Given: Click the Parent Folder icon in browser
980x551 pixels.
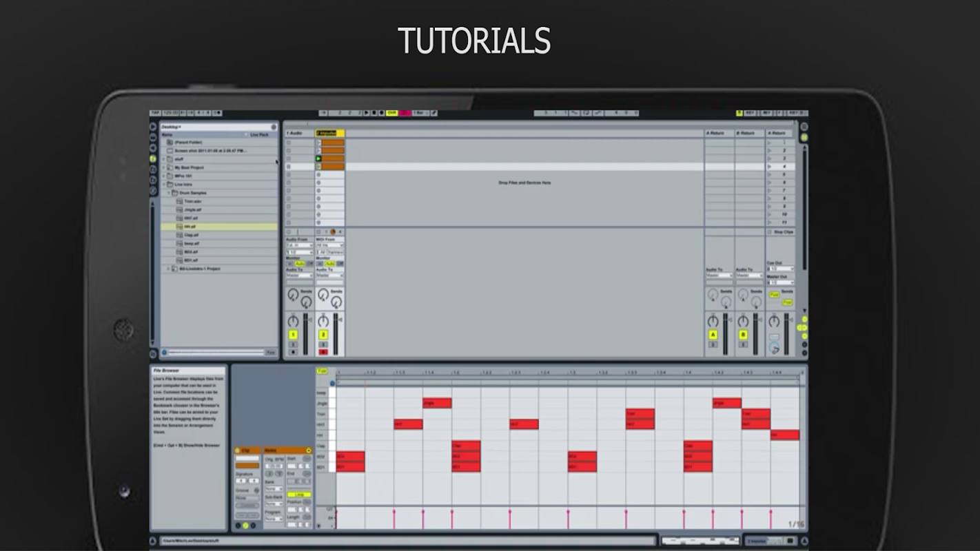Looking at the screenshot, I should [170, 142].
